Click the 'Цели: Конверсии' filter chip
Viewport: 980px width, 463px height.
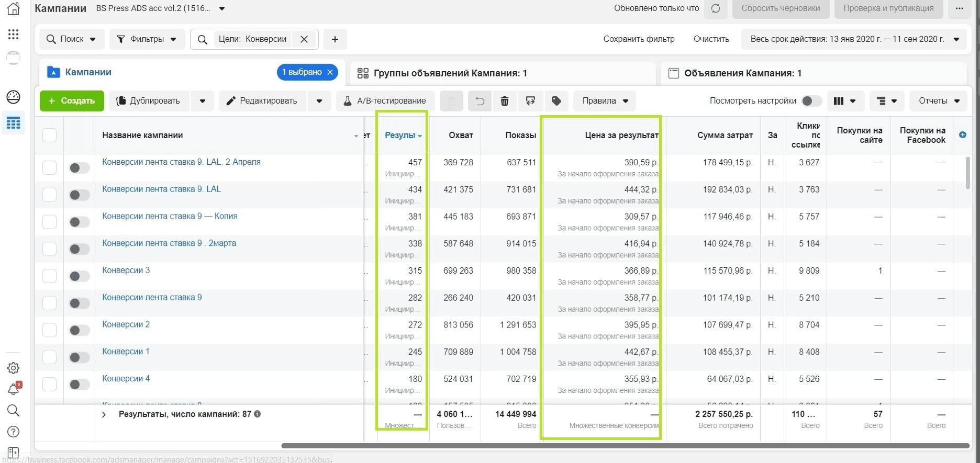pyautogui.click(x=252, y=39)
